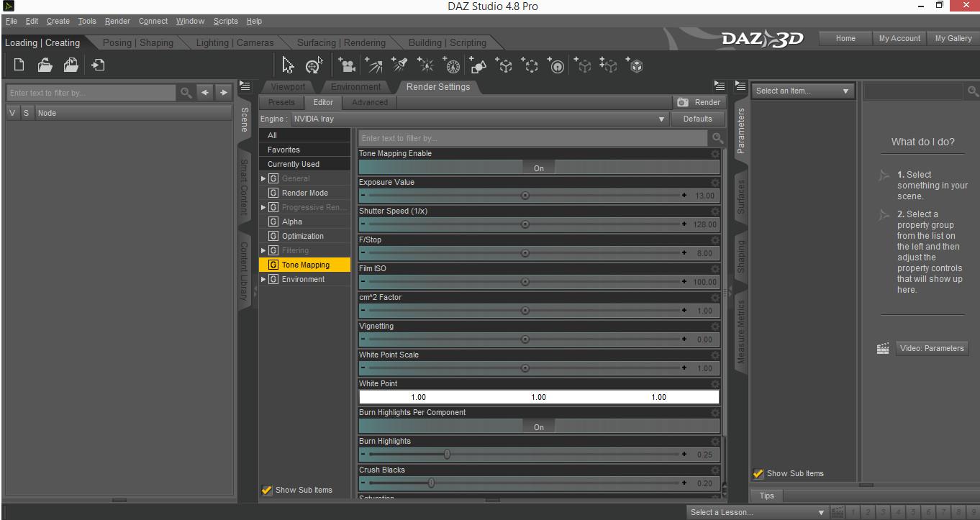Expand the Environment property group arrow
Screen dimensions: 980x520
coord(263,279)
